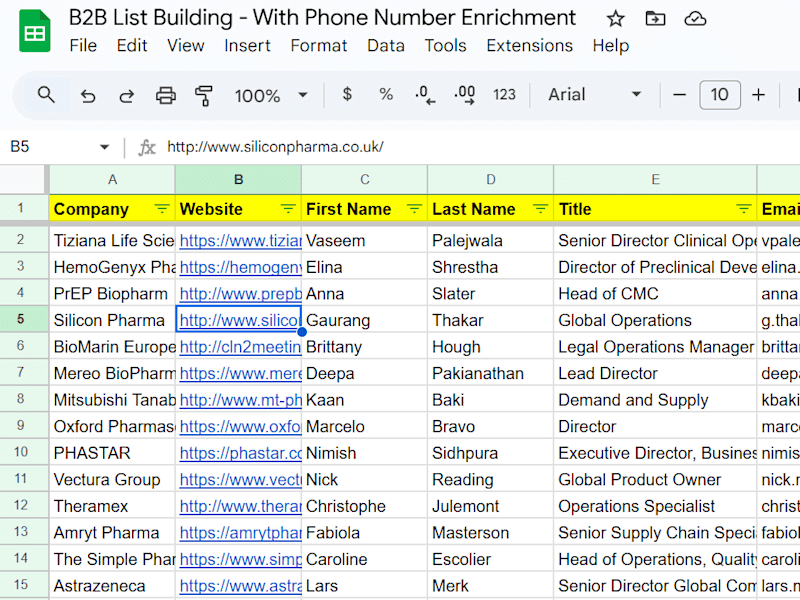
Task: Select the last name cell Sidhpura
Action: tap(490, 452)
